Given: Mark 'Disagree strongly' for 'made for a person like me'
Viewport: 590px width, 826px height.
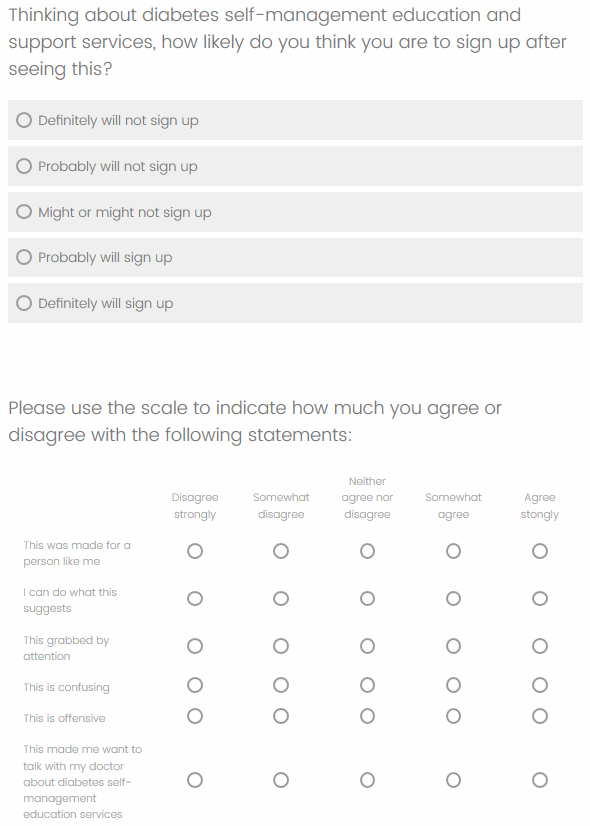Looking at the screenshot, I should (195, 551).
